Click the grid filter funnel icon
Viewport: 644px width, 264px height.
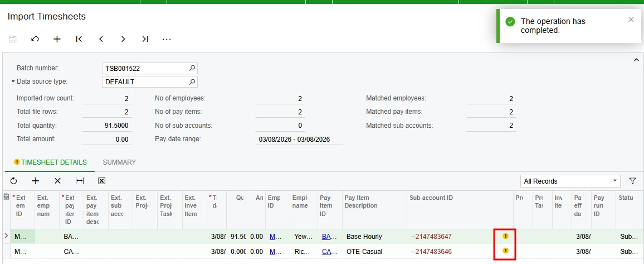[632, 181]
